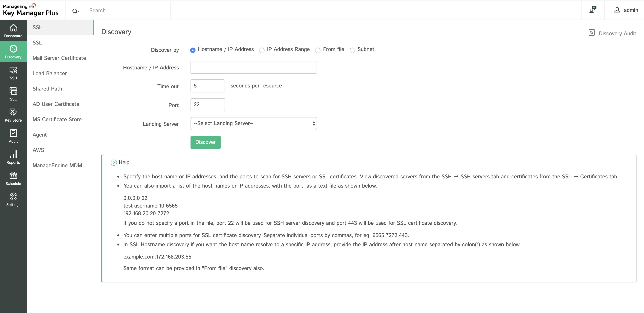Open the search scope selector

click(76, 11)
